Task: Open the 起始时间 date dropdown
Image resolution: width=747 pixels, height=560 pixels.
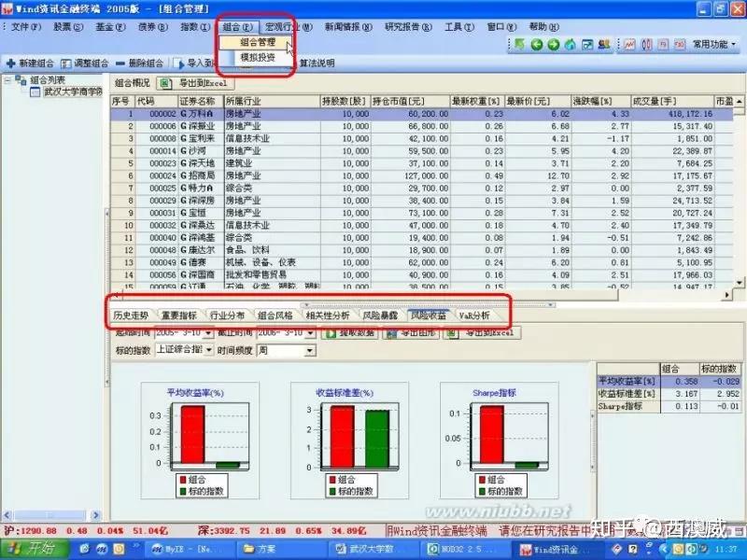Action: pos(208,332)
